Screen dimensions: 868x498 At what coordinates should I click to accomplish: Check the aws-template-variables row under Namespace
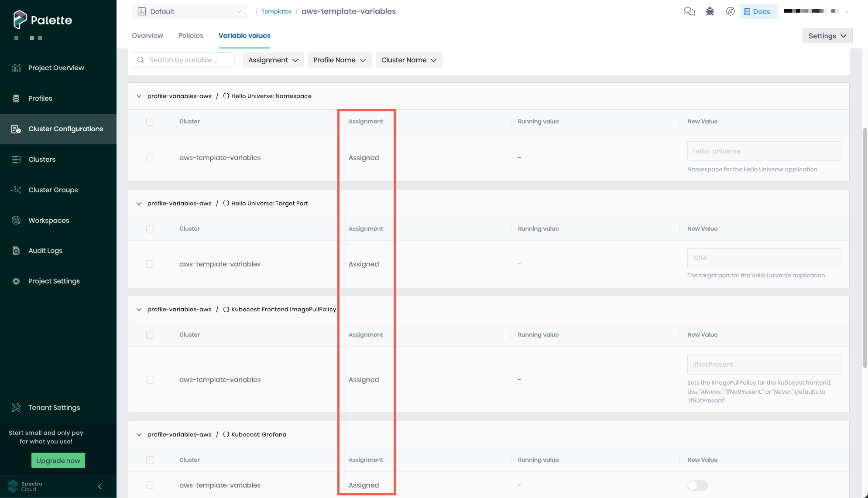(x=150, y=157)
